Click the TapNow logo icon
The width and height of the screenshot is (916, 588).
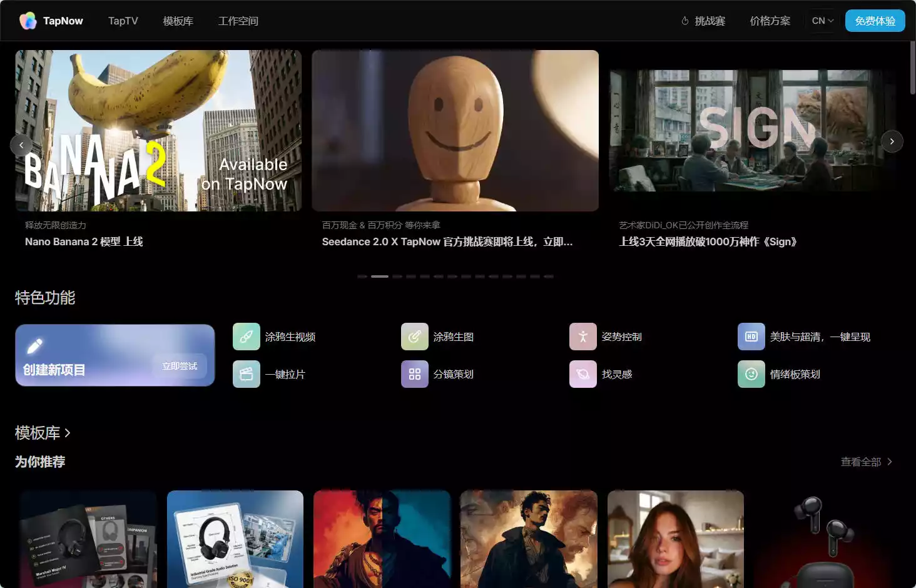point(28,21)
